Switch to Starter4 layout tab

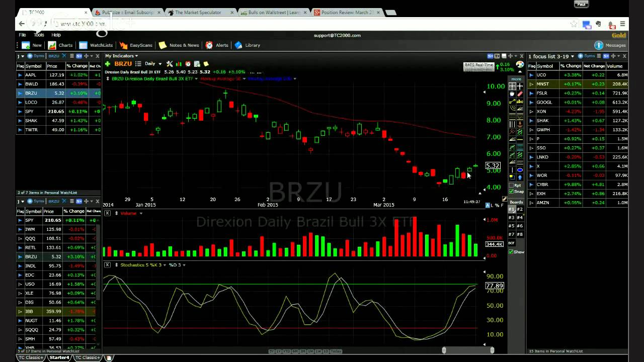[x=59, y=357]
